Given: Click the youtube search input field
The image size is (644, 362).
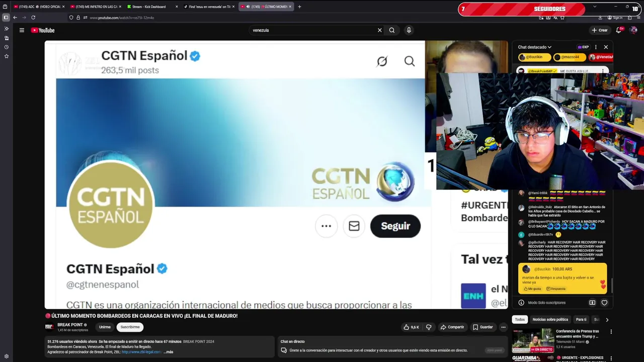Looking at the screenshot, I should pos(313,30).
